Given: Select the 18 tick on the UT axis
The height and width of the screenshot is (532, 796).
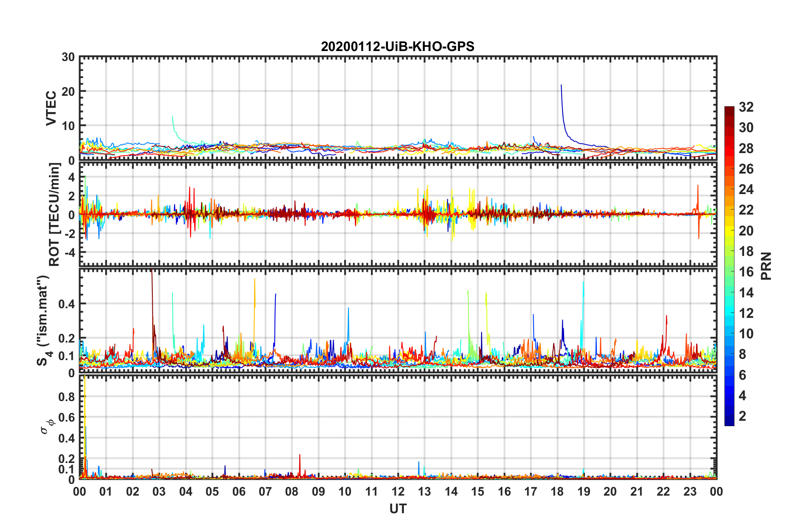Looking at the screenshot, I should [x=557, y=491].
